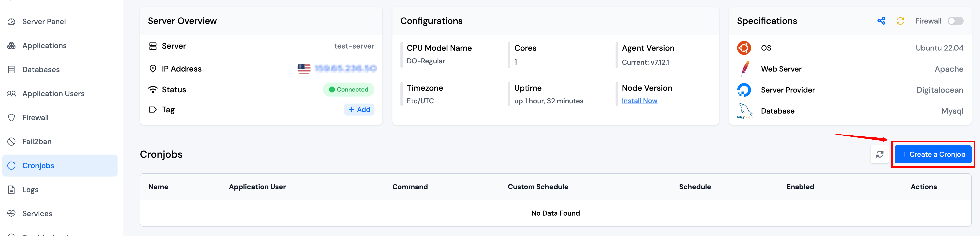Refresh the Cronjobs list

coord(879,154)
